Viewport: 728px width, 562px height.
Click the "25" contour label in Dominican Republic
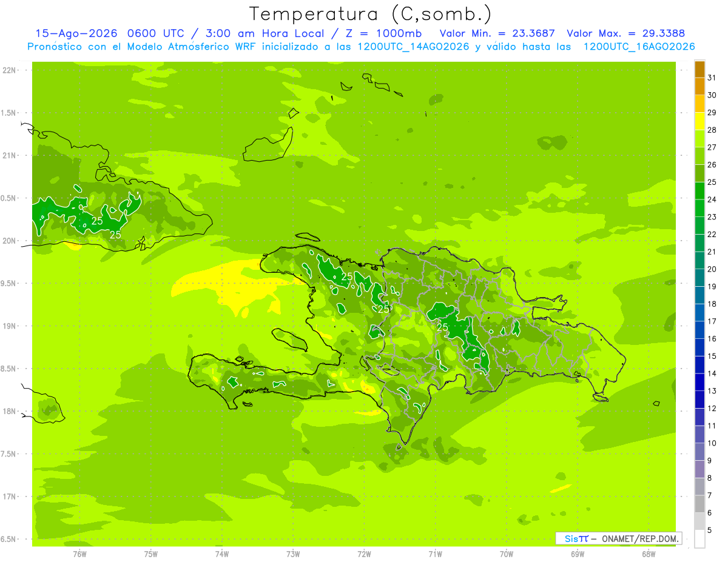[443, 327]
